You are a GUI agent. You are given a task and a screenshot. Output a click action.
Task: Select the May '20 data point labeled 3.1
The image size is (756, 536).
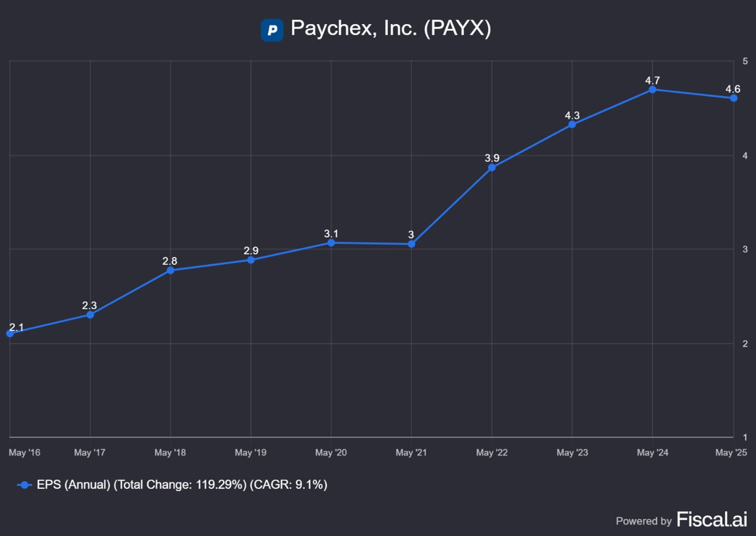tap(331, 243)
